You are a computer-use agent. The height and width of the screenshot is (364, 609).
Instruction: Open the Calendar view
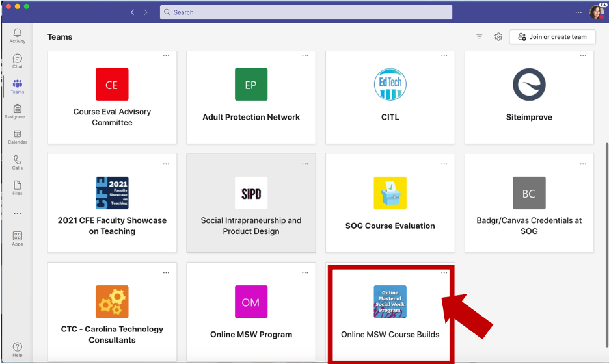tap(18, 136)
